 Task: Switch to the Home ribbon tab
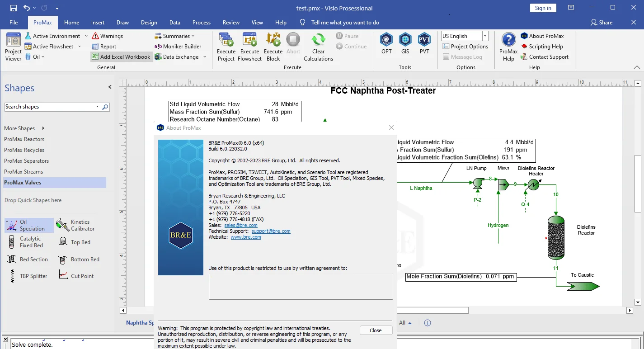[x=71, y=23]
